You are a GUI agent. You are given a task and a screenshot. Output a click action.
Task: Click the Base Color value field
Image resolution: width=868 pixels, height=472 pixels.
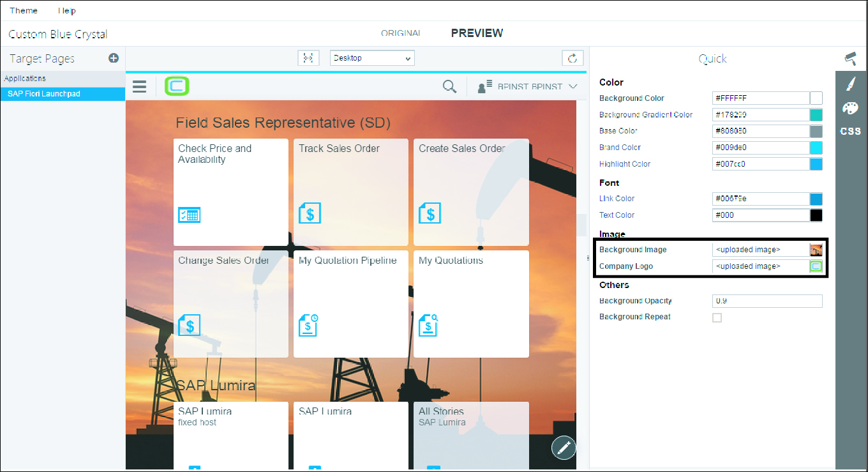(x=761, y=131)
